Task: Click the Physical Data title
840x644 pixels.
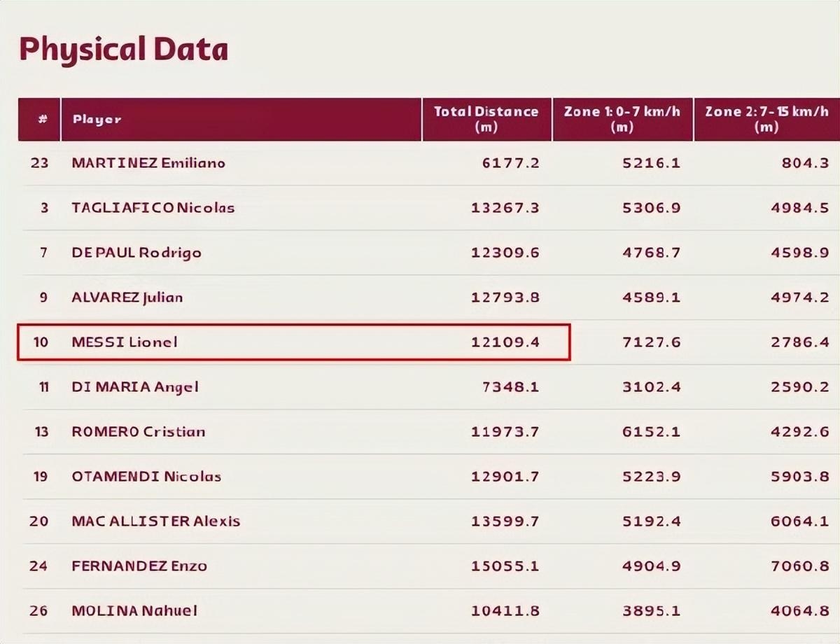Action: [x=123, y=50]
